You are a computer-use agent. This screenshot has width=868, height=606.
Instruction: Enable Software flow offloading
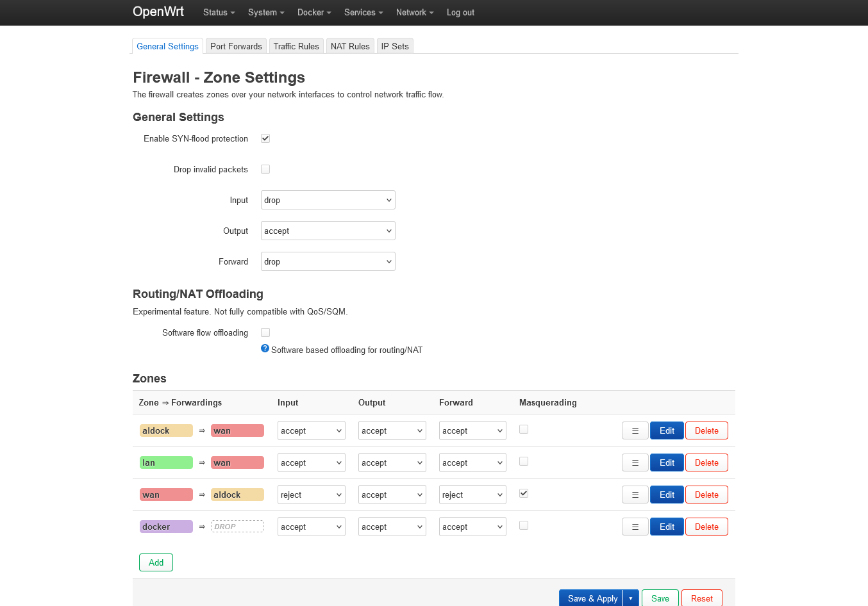265,332
